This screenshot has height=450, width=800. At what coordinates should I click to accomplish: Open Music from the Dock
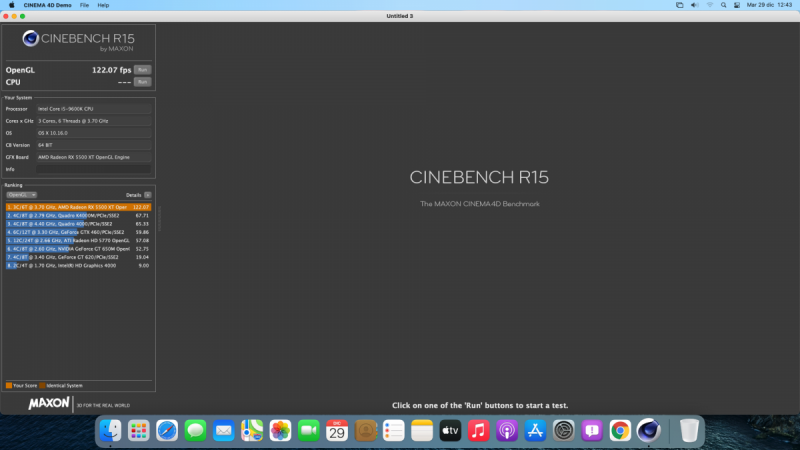[479, 431]
